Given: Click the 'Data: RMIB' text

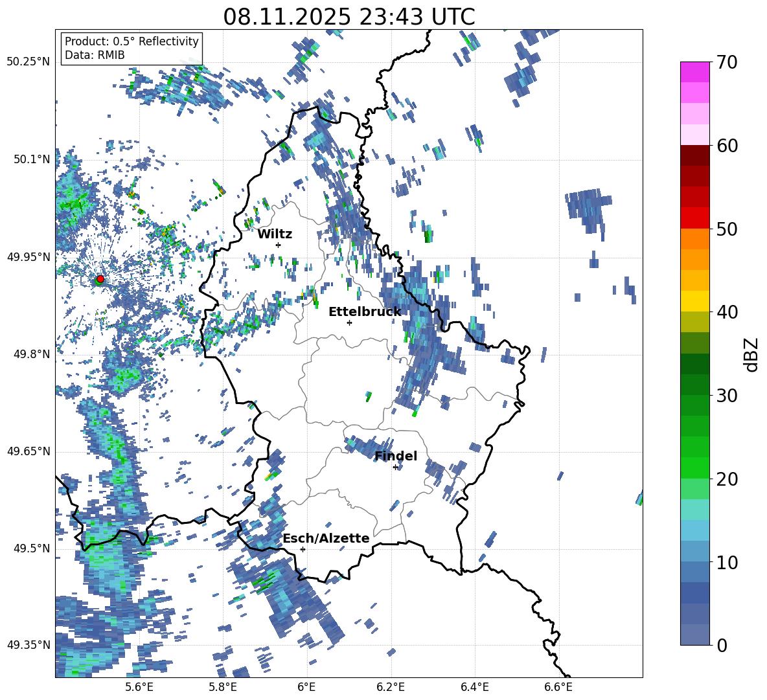Looking at the screenshot, I should 95,55.
